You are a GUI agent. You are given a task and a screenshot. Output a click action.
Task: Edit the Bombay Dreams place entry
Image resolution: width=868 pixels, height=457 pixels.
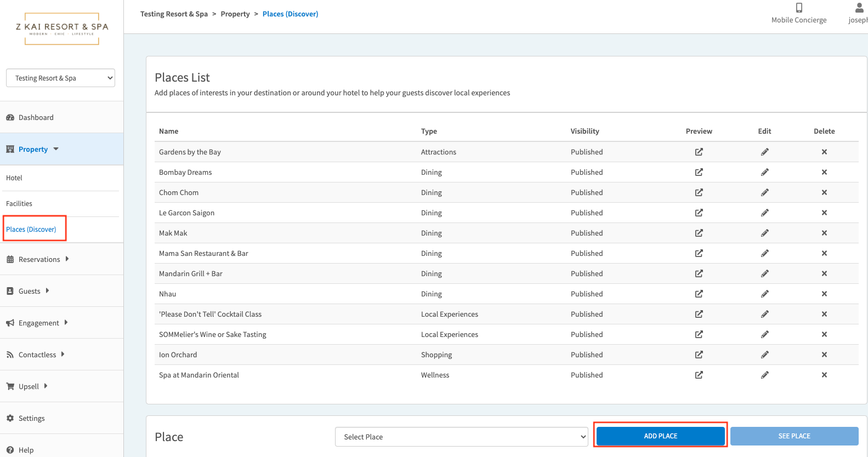tap(764, 172)
